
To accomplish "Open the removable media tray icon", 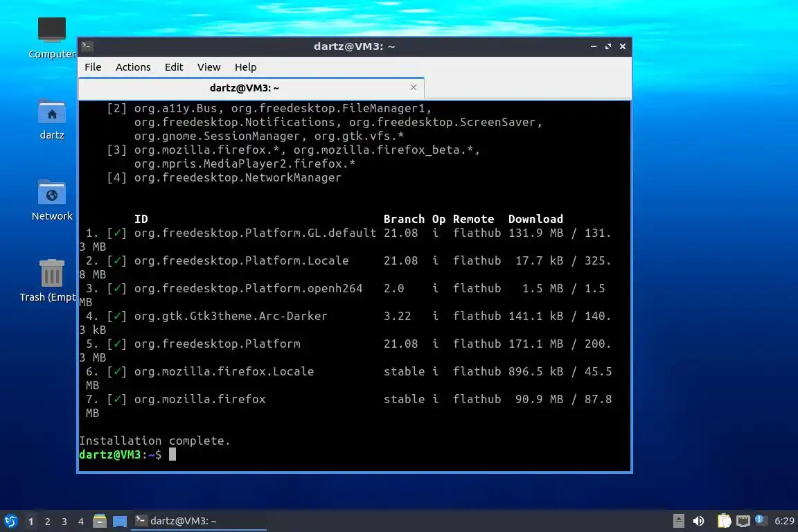I will [678, 521].
